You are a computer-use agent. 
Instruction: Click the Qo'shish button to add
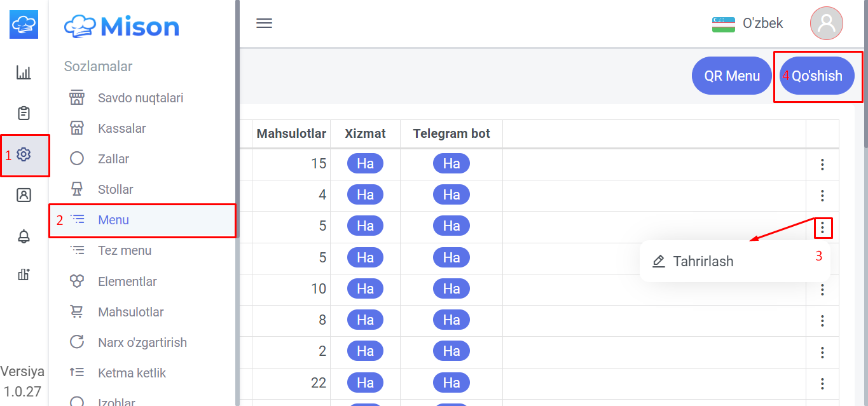click(817, 76)
